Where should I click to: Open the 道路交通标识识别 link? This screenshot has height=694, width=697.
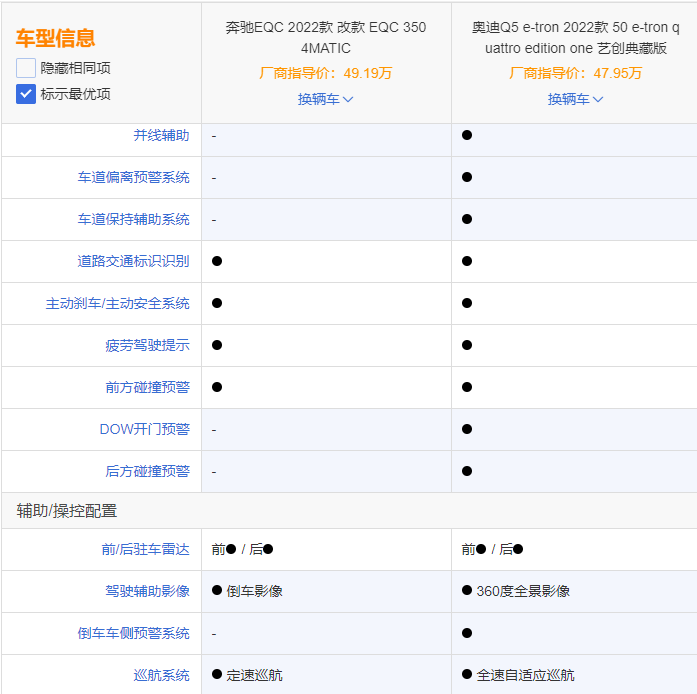click(133, 261)
